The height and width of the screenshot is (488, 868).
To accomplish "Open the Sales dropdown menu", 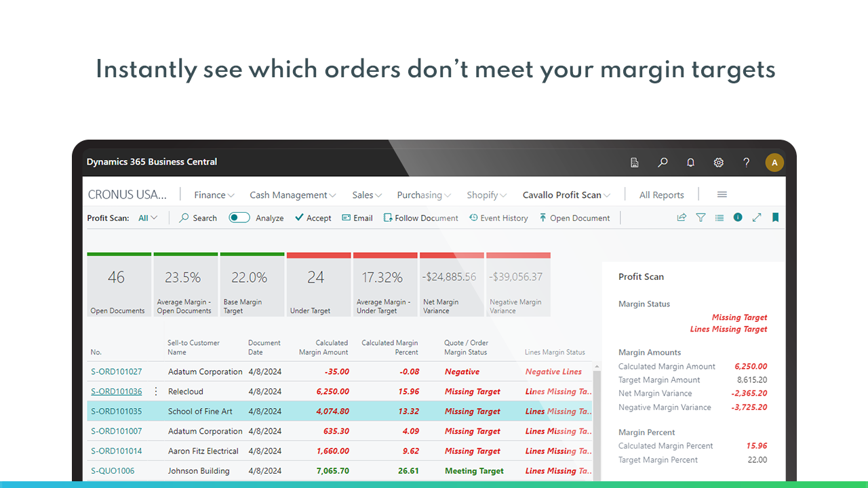I will click(x=366, y=195).
